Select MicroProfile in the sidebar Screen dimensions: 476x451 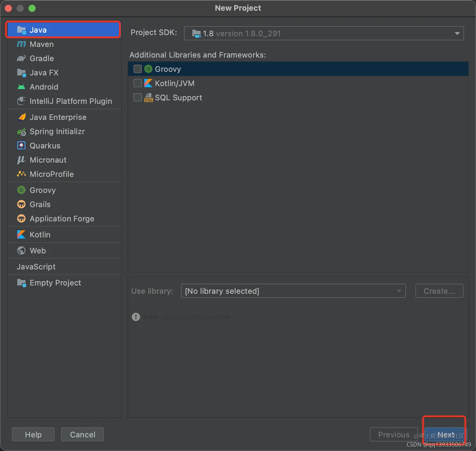pos(65,174)
